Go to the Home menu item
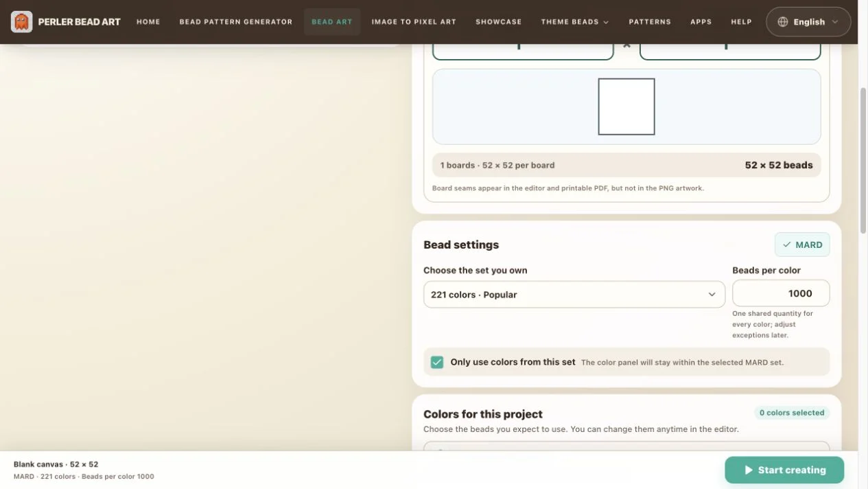The image size is (868, 489). [148, 22]
